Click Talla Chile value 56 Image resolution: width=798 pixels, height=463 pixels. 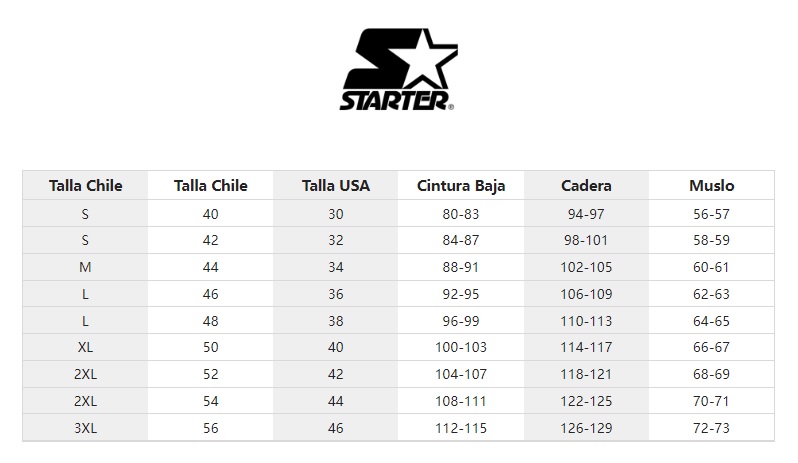(x=211, y=428)
